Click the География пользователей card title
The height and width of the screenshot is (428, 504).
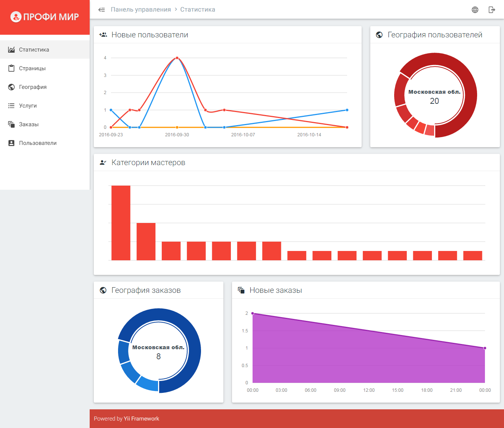point(435,35)
